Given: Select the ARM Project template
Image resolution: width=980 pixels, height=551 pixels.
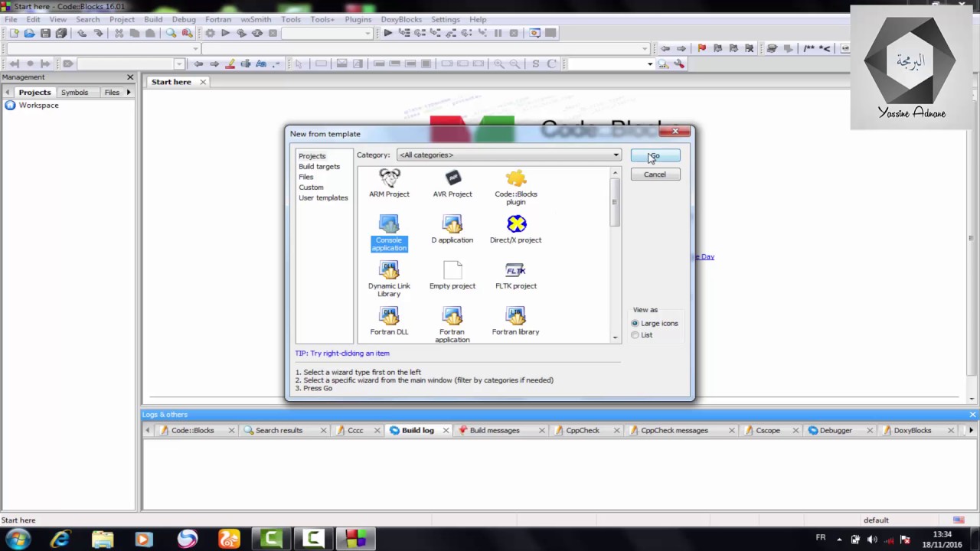Looking at the screenshot, I should 389,184.
